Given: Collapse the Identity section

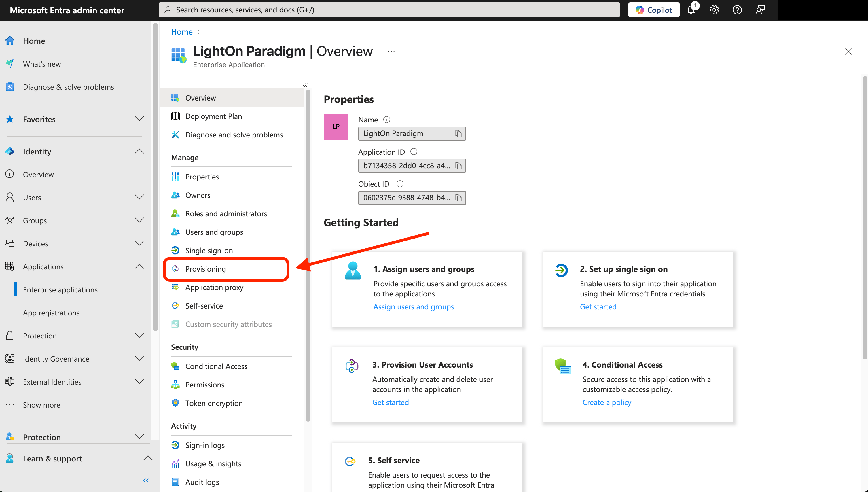Looking at the screenshot, I should (139, 152).
